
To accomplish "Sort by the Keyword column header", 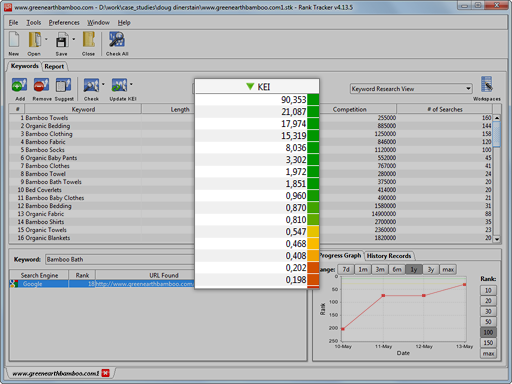I will 83,109.
